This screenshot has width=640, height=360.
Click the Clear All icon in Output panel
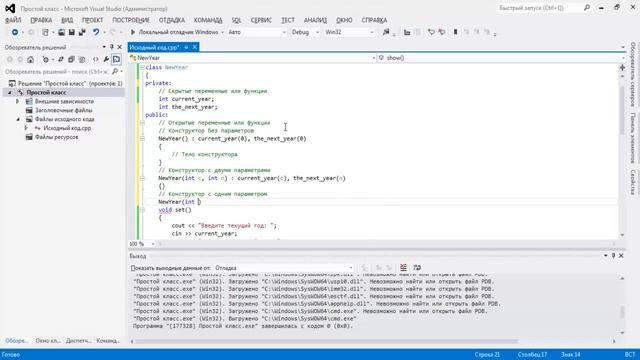403,268
